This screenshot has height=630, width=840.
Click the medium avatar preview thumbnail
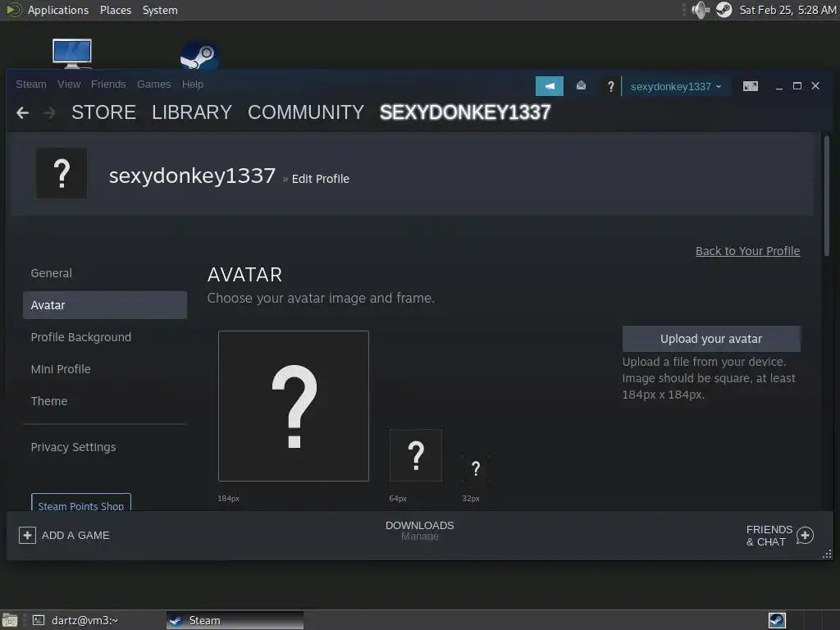point(416,455)
